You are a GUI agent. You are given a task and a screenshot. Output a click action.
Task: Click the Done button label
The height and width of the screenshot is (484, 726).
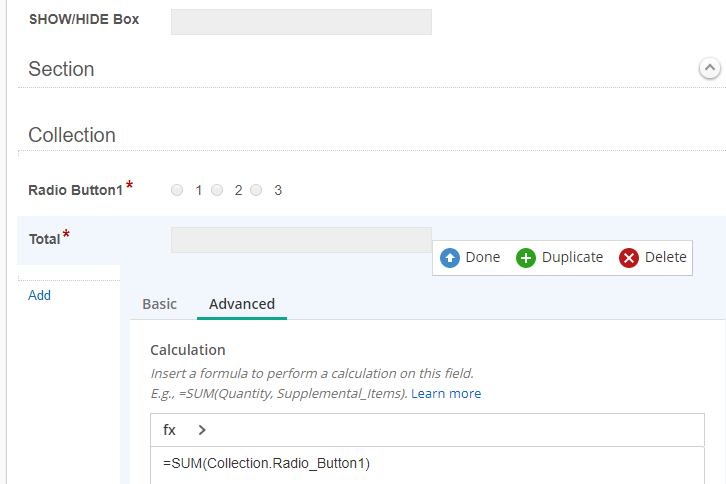tap(483, 257)
